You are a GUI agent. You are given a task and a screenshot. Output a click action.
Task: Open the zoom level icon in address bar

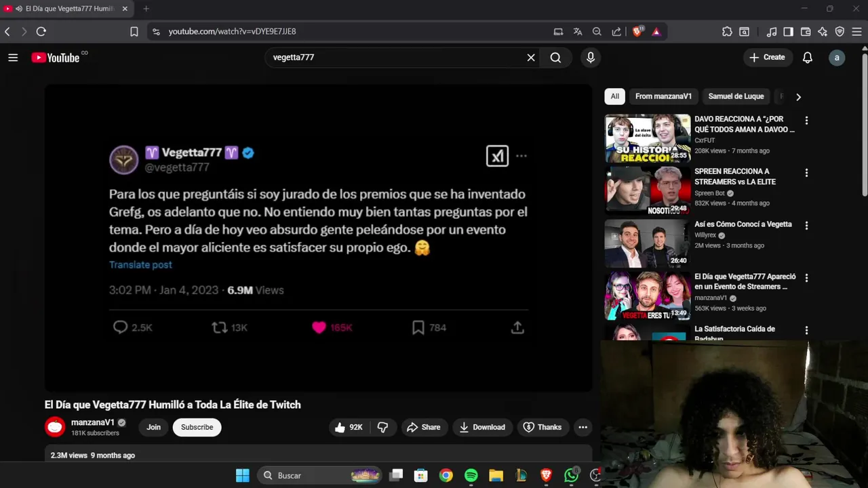pos(597,31)
